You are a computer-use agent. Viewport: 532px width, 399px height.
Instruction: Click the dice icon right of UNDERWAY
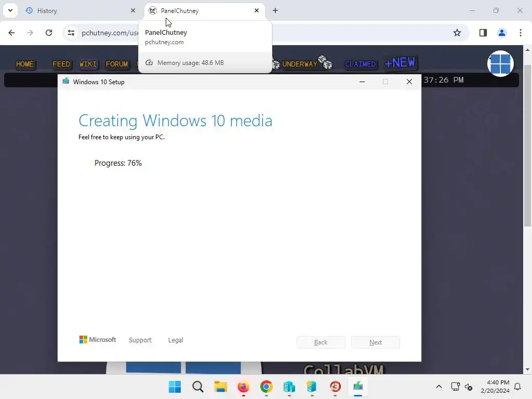pyautogui.click(x=326, y=62)
